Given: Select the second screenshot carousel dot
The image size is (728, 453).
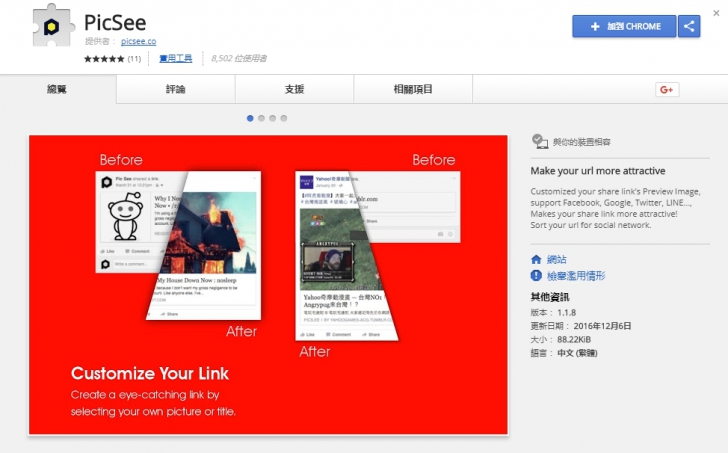Looking at the screenshot, I should click(261, 118).
